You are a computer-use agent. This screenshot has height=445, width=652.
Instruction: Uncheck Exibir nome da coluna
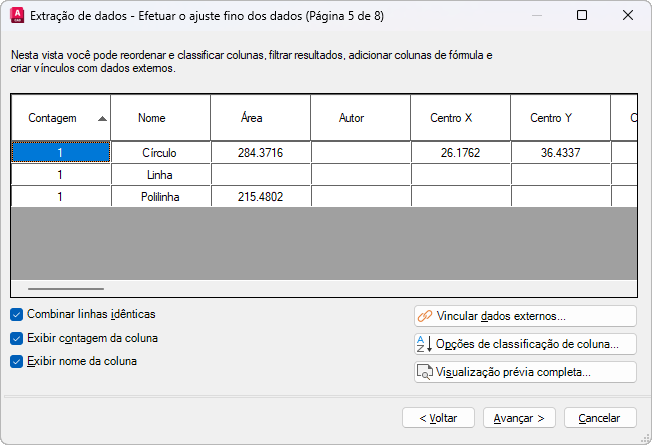click(17, 362)
